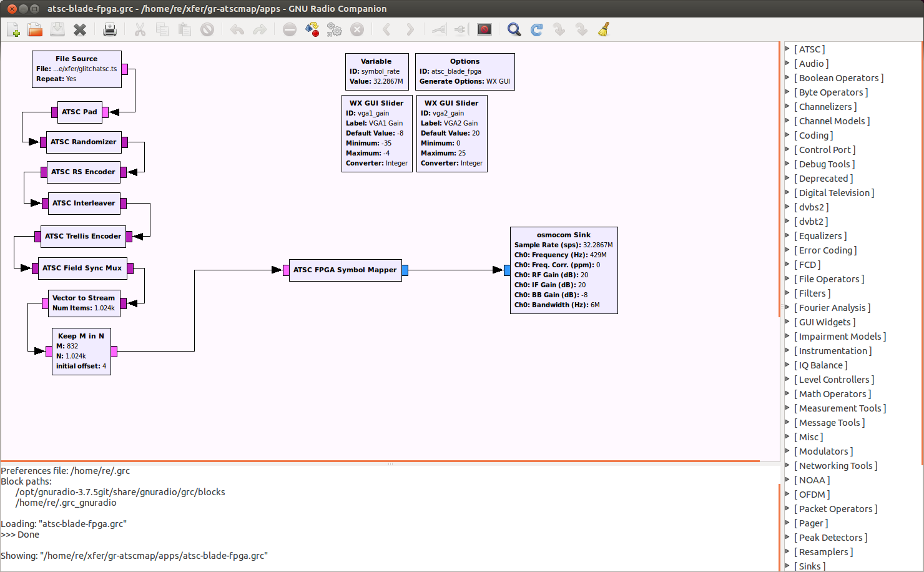Select the ATSC Randomizer block
The image size is (924, 572).
point(84,142)
